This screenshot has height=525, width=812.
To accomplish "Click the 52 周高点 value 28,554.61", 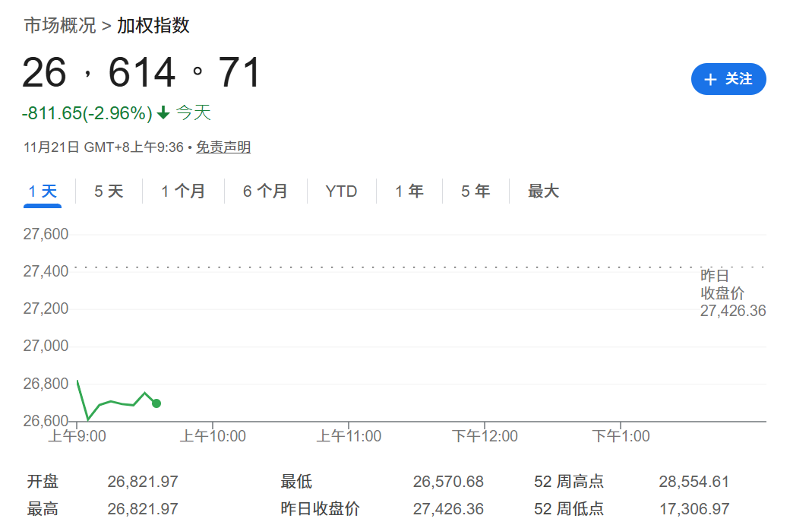I will click(694, 482).
